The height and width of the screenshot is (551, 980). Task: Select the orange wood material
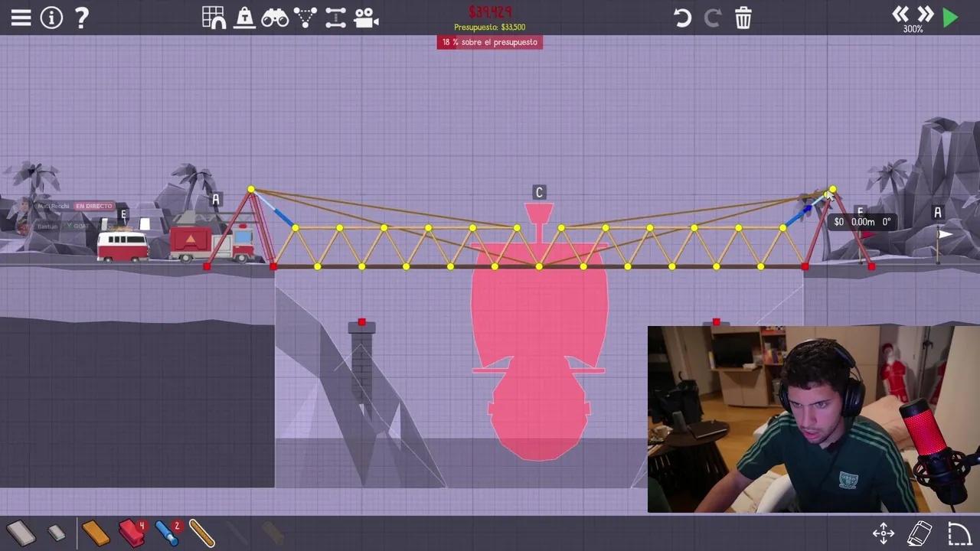[96, 533]
